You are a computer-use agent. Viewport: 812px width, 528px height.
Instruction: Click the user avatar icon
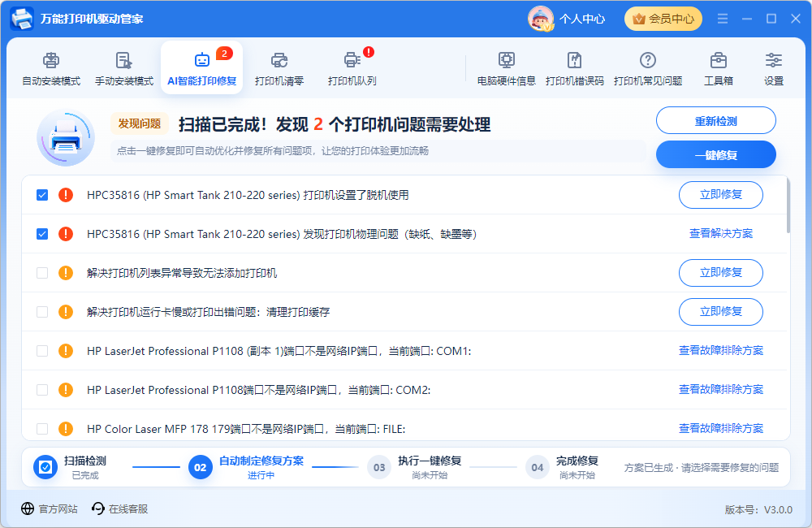point(540,19)
